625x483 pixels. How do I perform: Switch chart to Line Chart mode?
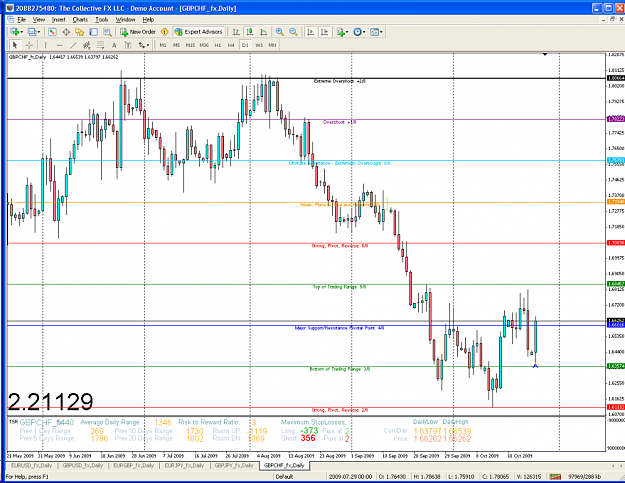click(264, 32)
